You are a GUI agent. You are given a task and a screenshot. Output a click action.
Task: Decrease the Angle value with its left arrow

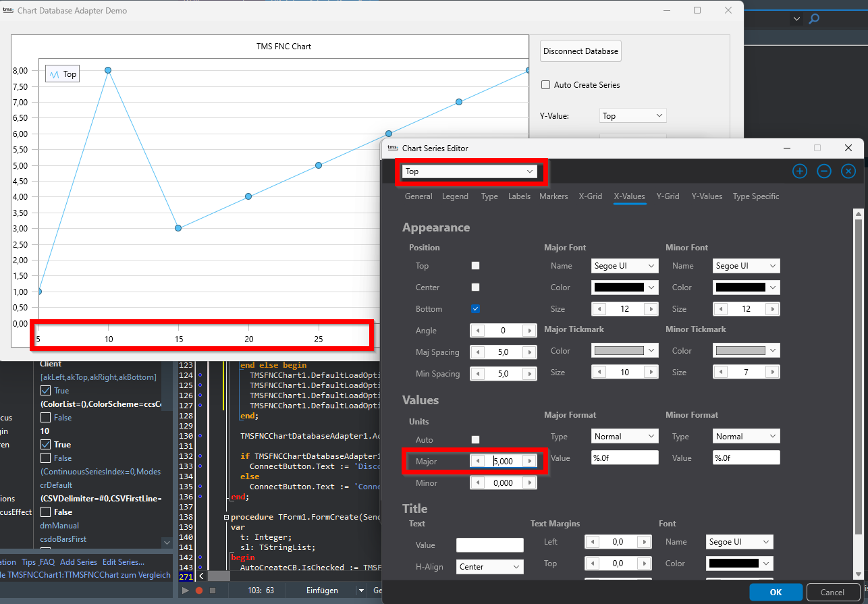(x=478, y=331)
